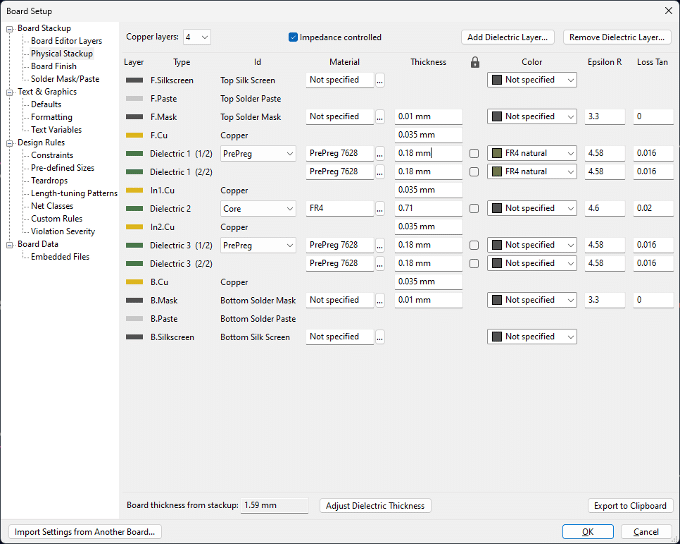Open the Copper layers count dropdown
The width and height of the screenshot is (680, 544).
click(196, 37)
